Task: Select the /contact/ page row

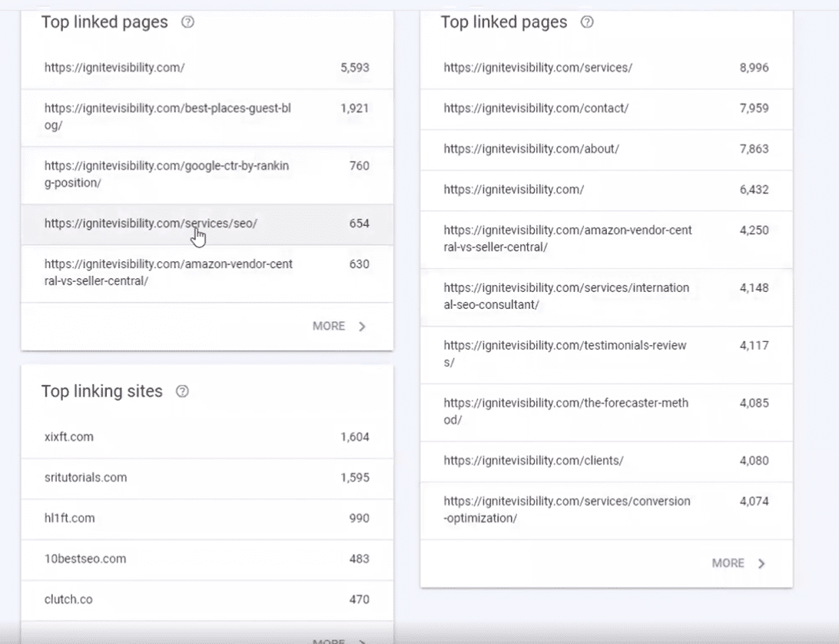Action: click(x=605, y=108)
